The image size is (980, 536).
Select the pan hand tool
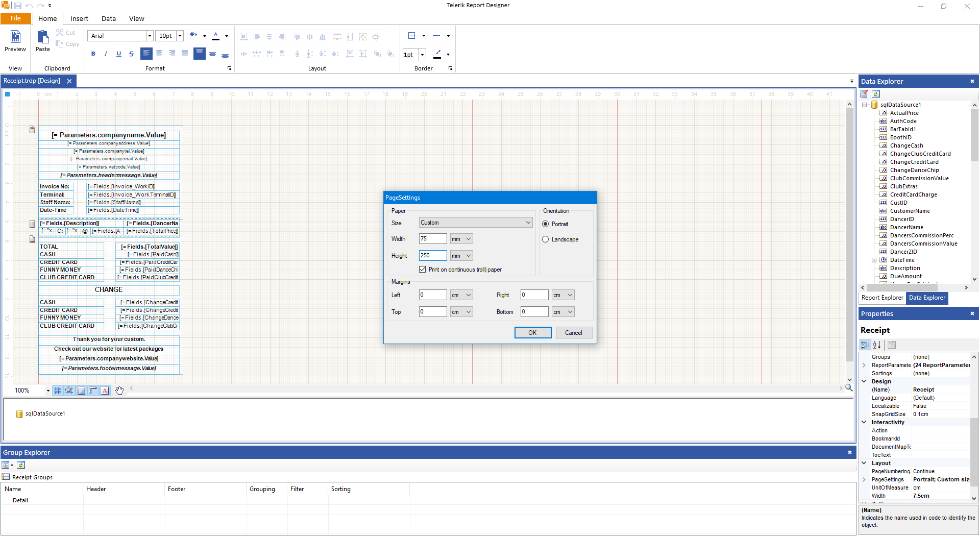click(119, 391)
